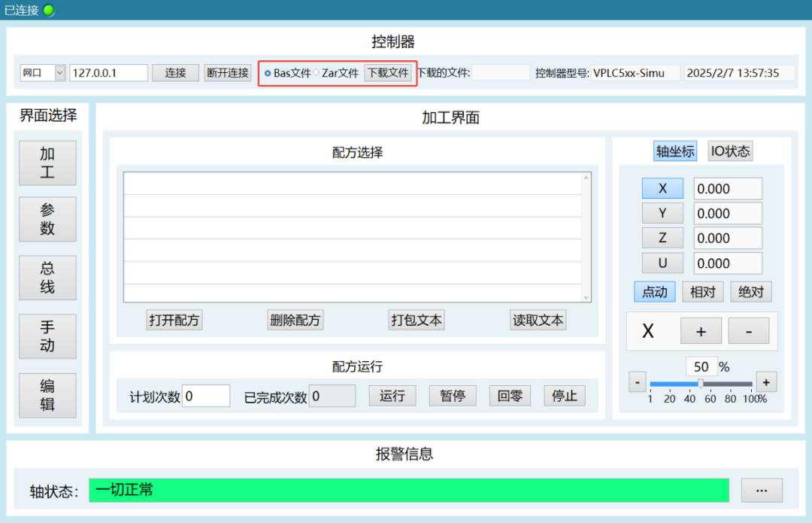Decrease speed with the slider minus button

click(637, 382)
